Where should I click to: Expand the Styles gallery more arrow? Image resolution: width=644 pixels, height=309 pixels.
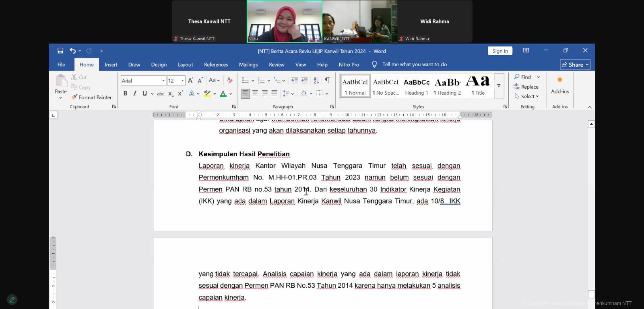[x=499, y=86]
